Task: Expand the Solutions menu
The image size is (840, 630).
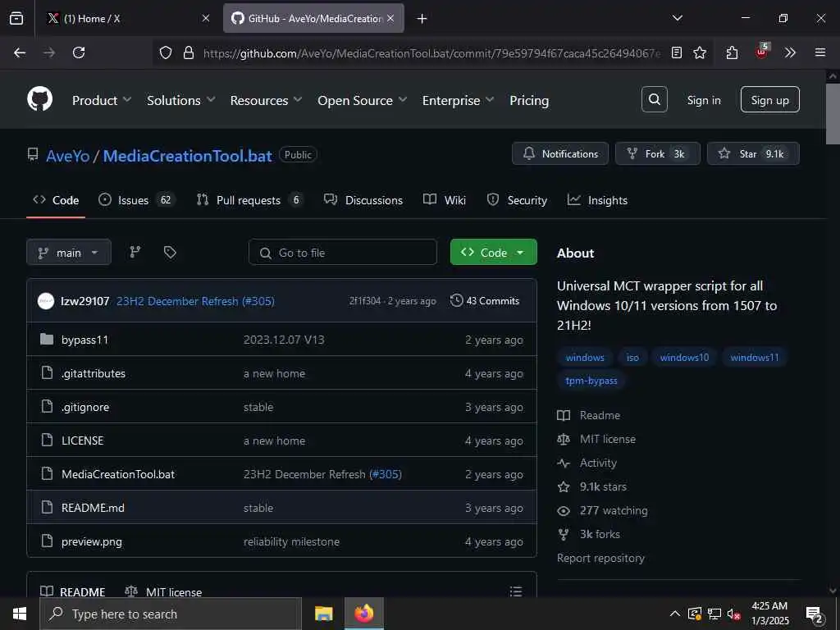Action: click(181, 100)
